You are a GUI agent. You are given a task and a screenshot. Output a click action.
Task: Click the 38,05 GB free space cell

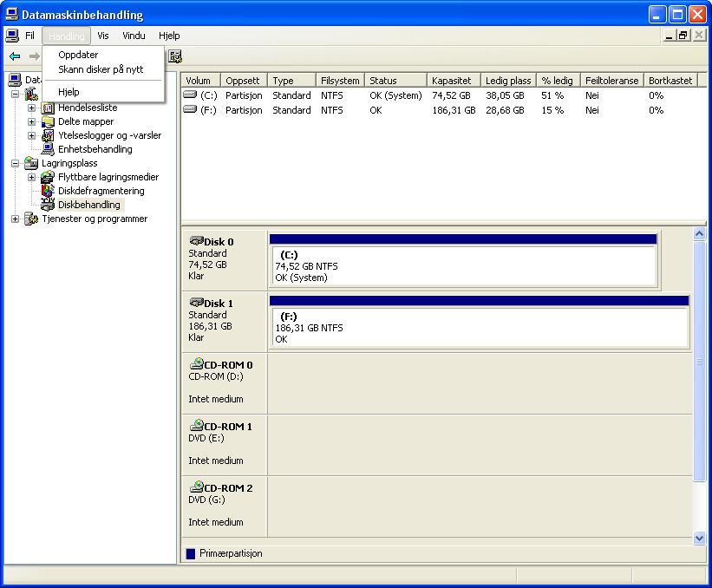[x=505, y=95]
